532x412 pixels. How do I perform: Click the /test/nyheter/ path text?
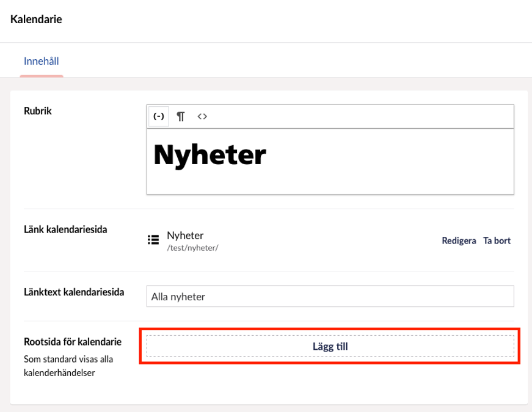tap(192, 248)
